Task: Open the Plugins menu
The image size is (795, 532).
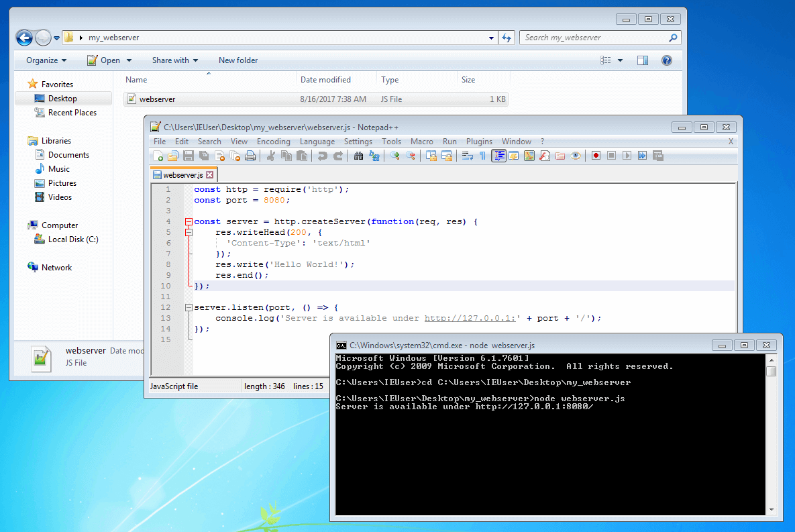Action: pyautogui.click(x=479, y=142)
